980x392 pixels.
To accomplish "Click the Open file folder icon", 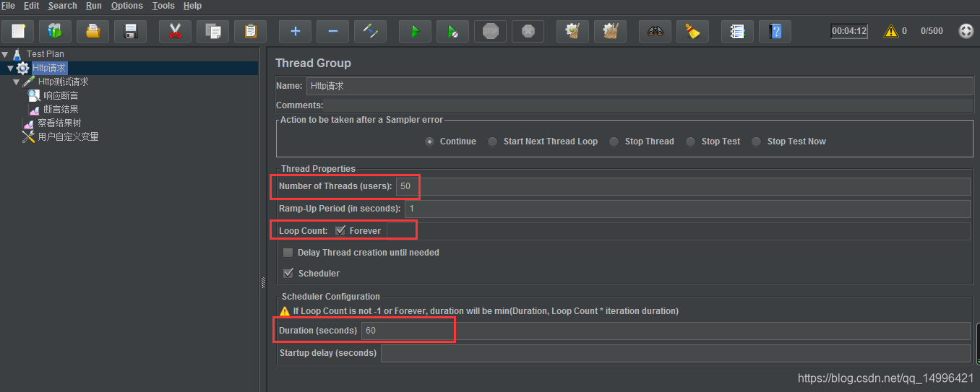I will [x=93, y=31].
